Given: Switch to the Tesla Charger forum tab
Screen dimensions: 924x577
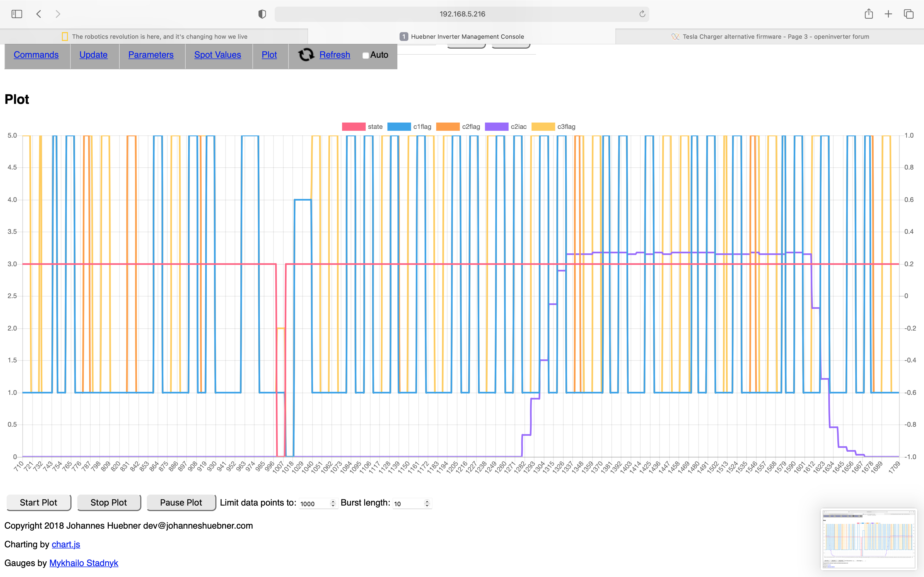Looking at the screenshot, I should pos(770,37).
